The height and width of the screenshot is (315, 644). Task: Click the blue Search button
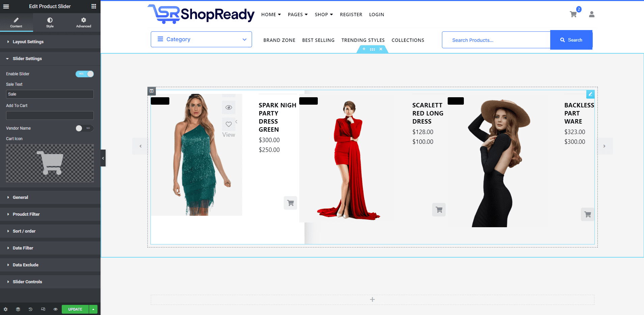[571, 40]
